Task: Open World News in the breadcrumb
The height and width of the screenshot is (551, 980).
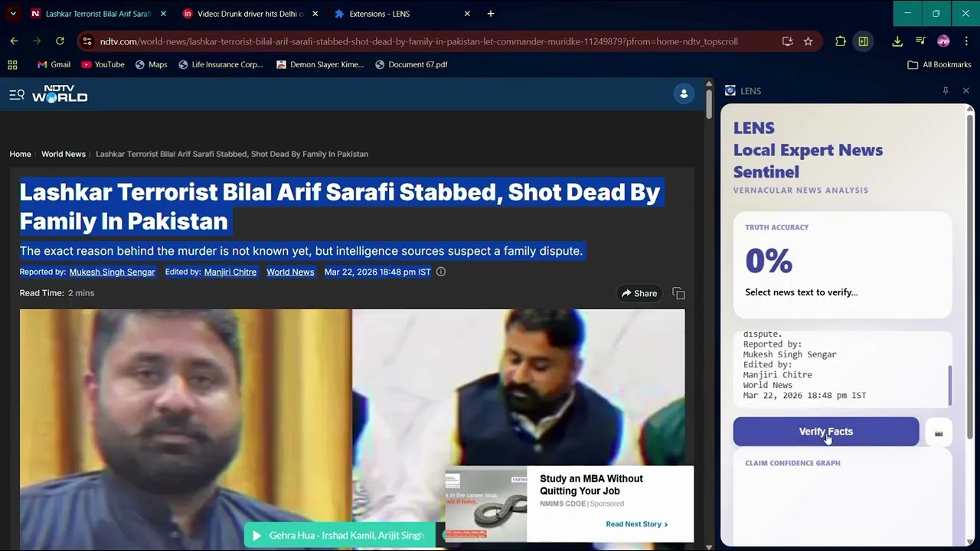Action: click(x=64, y=154)
